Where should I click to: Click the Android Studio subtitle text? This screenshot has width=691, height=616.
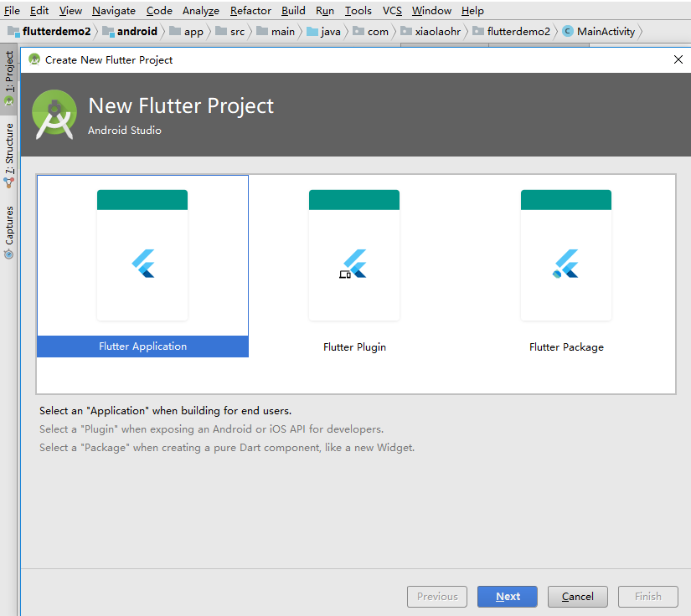125,131
